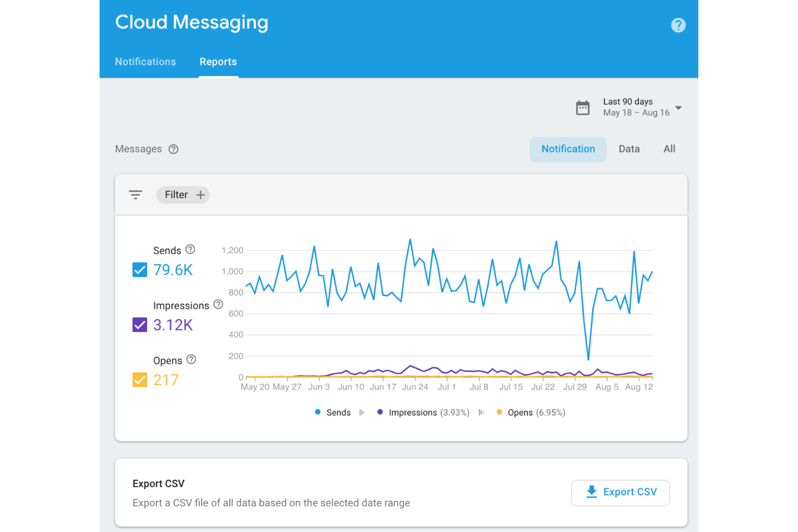The height and width of the screenshot is (532, 798).
Task: Disable the Opens metric checkbox
Action: pos(140,379)
